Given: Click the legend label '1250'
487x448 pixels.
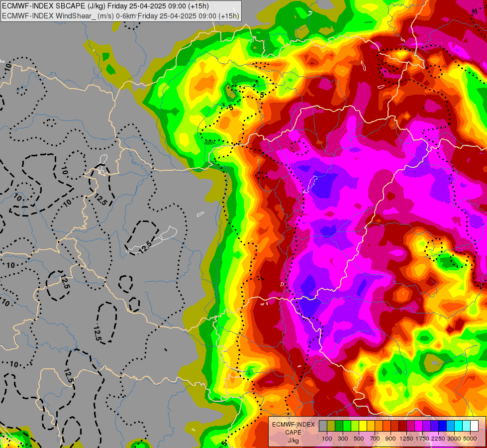Looking at the screenshot, I should [406, 439].
